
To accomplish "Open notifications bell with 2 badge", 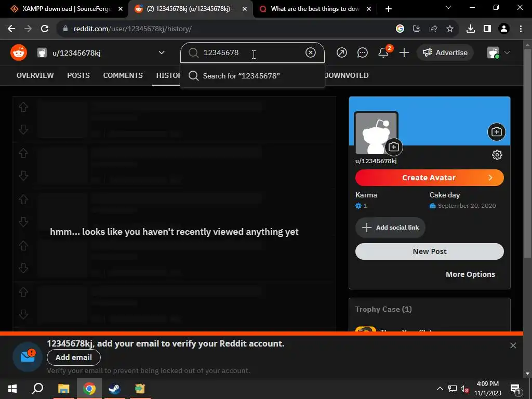I will 384,52.
